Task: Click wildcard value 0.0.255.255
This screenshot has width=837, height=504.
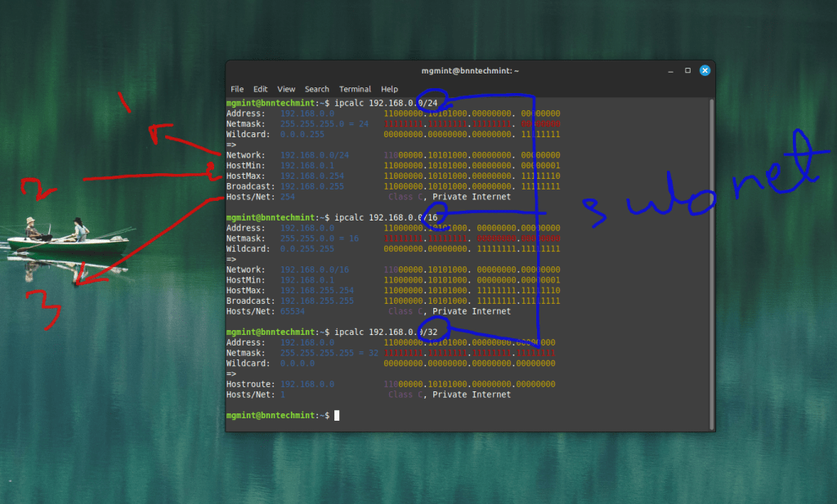Action: [307, 249]
